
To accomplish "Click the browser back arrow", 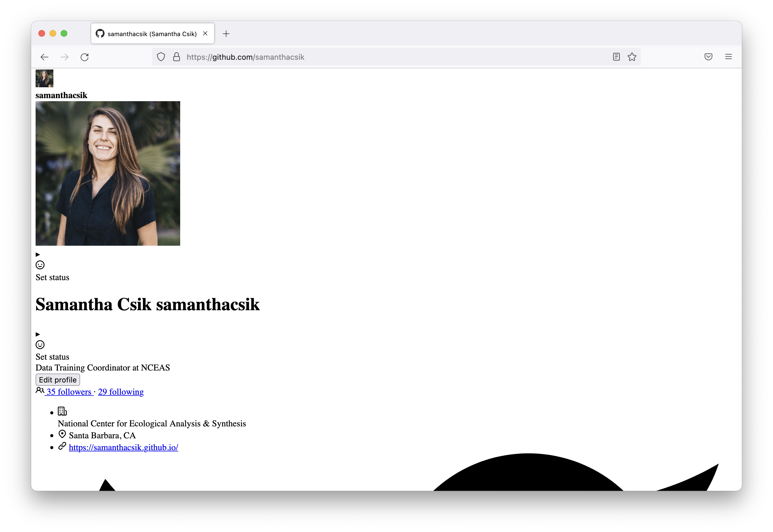I will click(44, 57).
